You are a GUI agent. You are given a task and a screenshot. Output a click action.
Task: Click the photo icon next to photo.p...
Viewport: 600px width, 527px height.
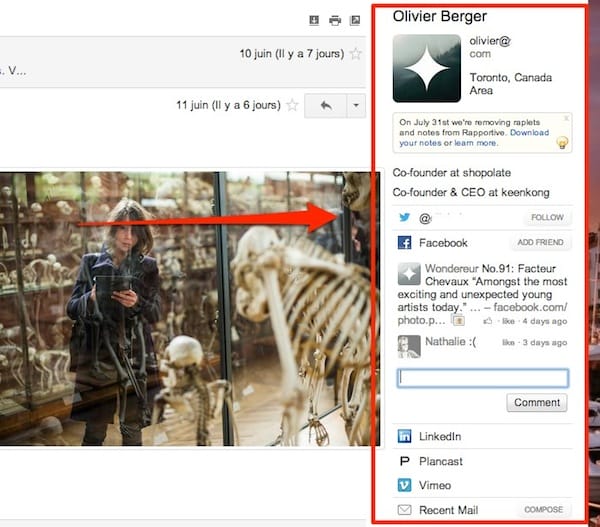pyautogui.click(x=458, y=320)
